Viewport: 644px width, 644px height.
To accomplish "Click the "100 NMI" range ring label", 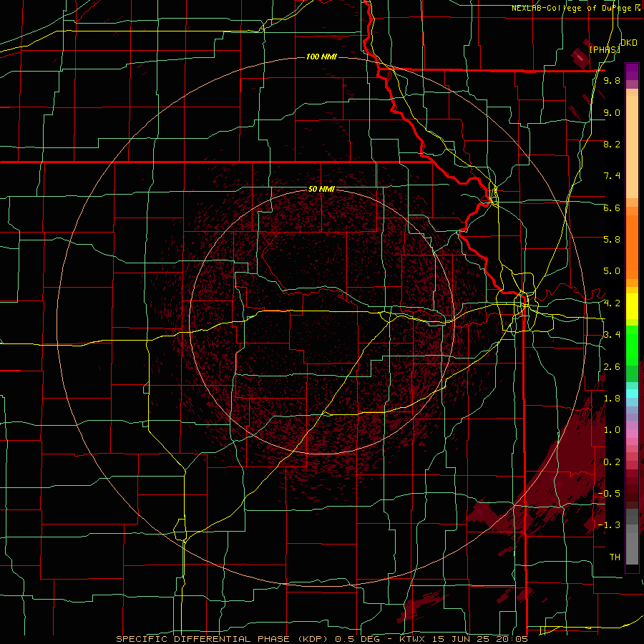I will [321, 57].
